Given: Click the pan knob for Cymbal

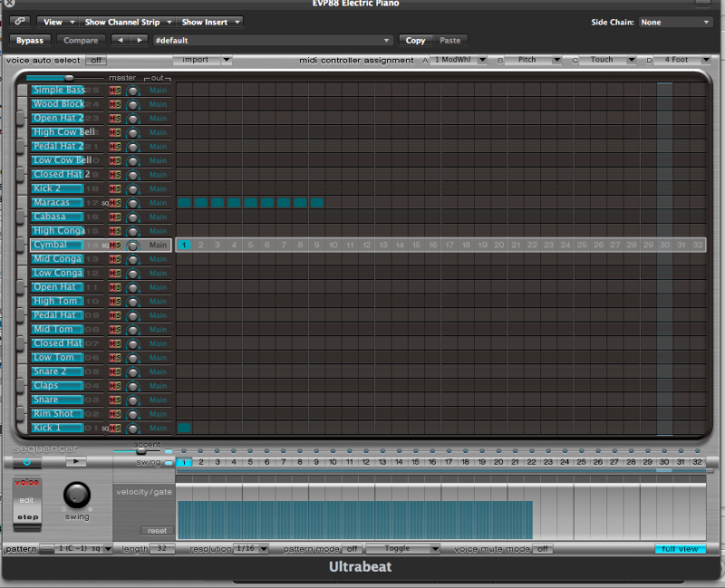Looking at the screenshot, I should pyautogui.click(x=133, y=246).
